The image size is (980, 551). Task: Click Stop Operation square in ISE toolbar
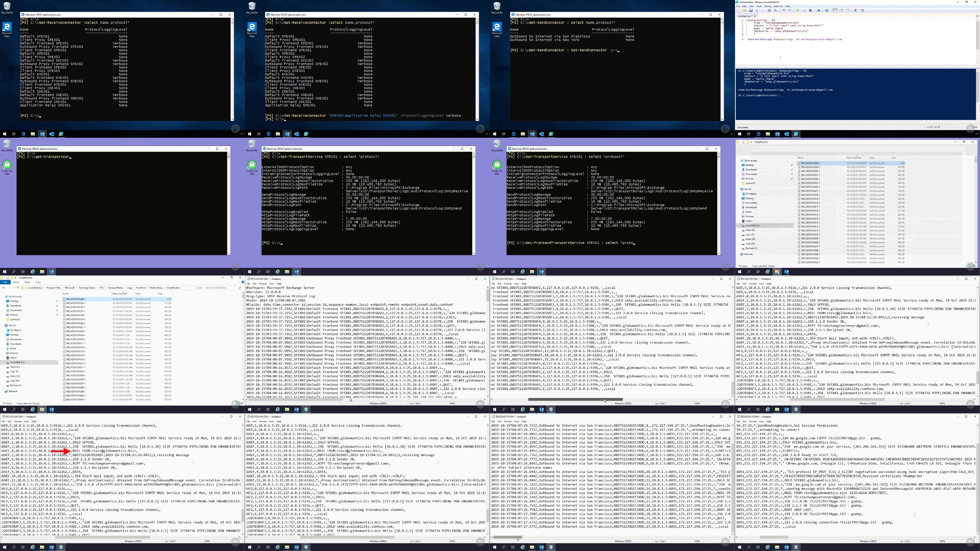(810, 10)
